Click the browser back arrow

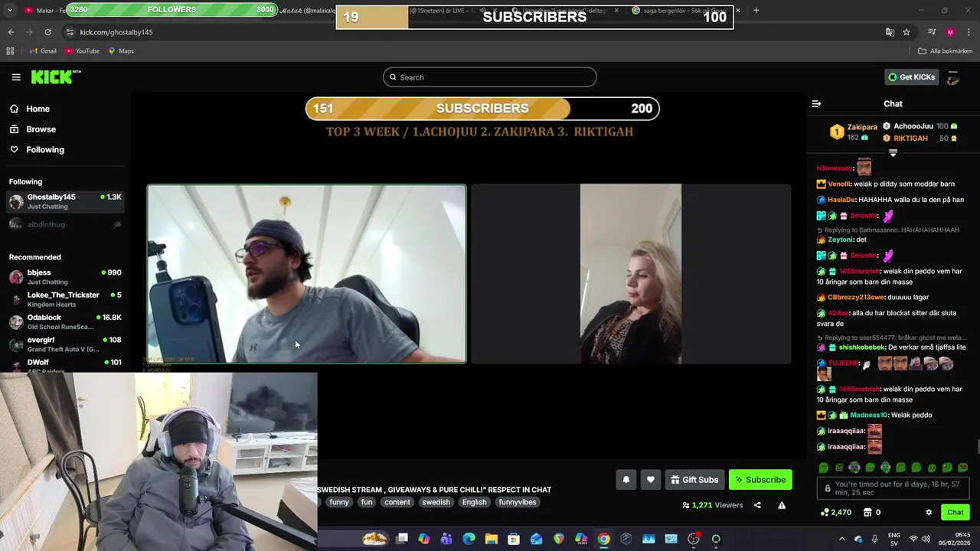click(11, 32)
